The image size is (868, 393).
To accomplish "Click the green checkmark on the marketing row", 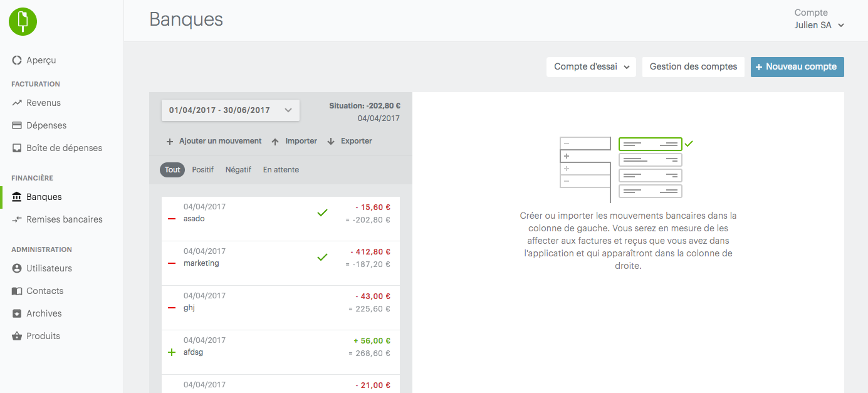I will pos(322,257).
